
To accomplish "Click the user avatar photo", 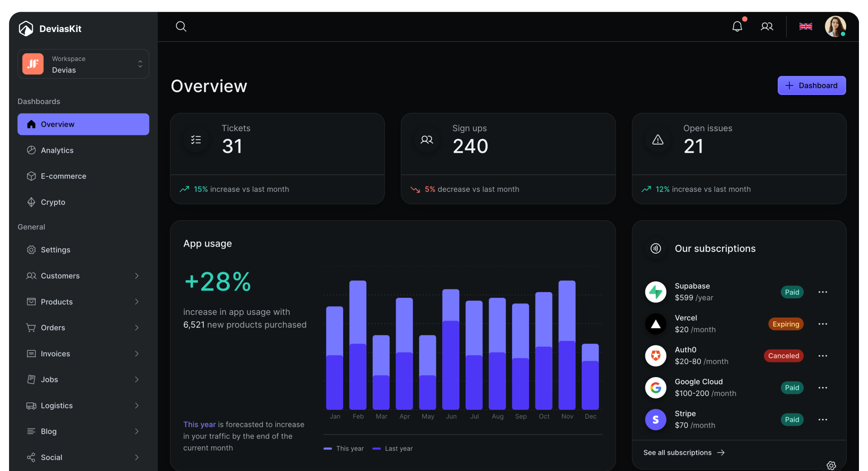I will (835, 26).
